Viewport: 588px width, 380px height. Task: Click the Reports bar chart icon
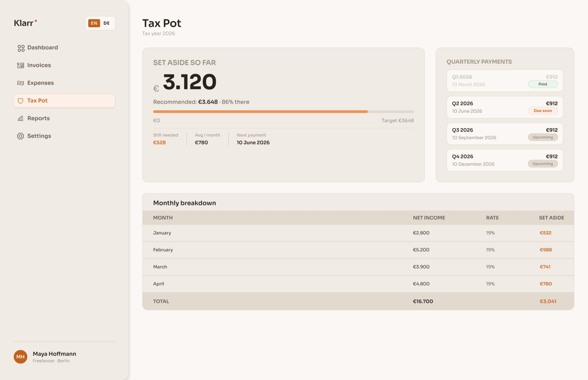[x=21, y=118]
